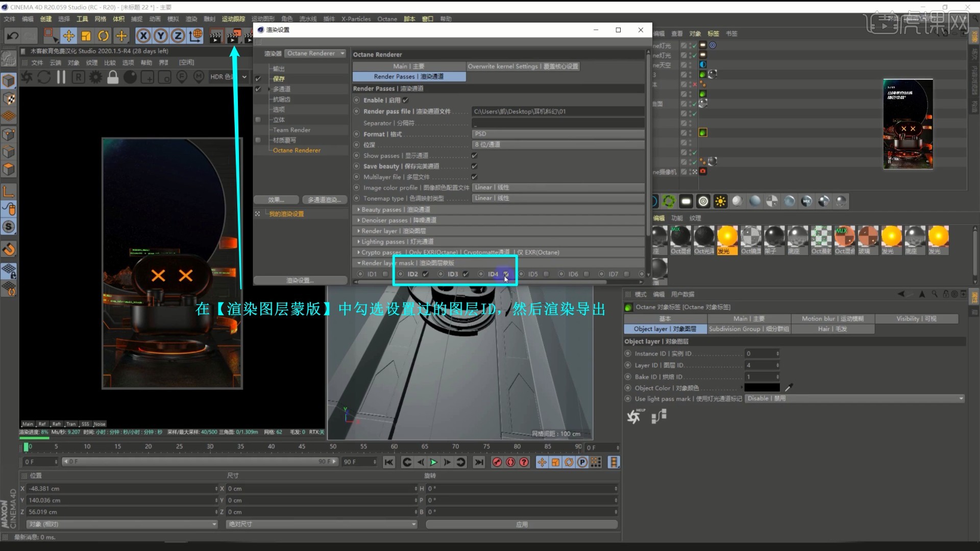Select the Move tool icon
The height and width of the screenshot is (551, 980).
point(68,36)
